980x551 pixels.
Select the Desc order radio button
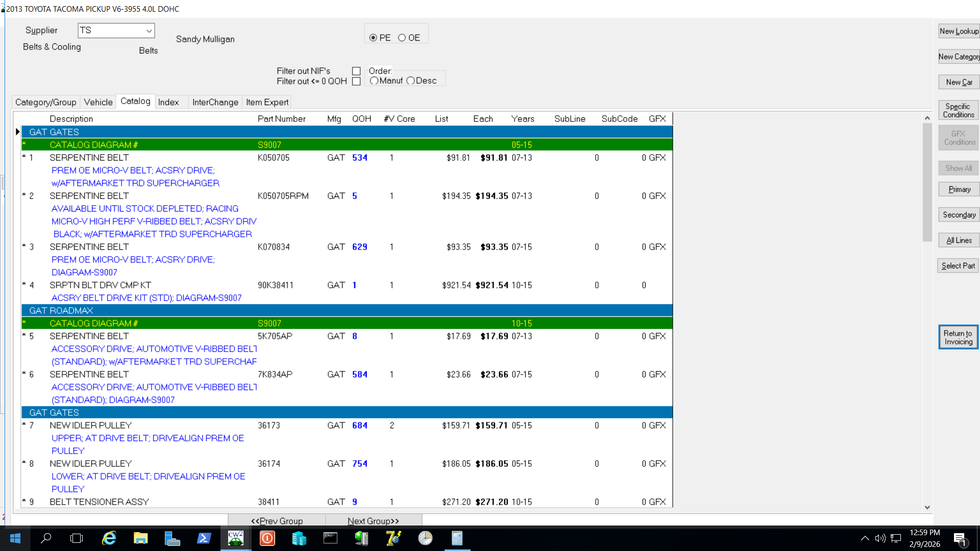click(411, 81)
